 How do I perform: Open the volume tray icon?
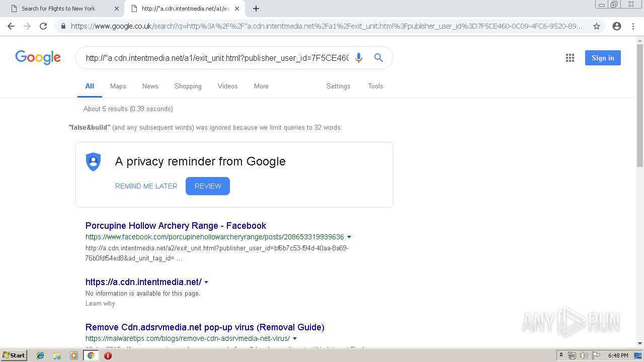pyautogui.click(x=584, y=355)
